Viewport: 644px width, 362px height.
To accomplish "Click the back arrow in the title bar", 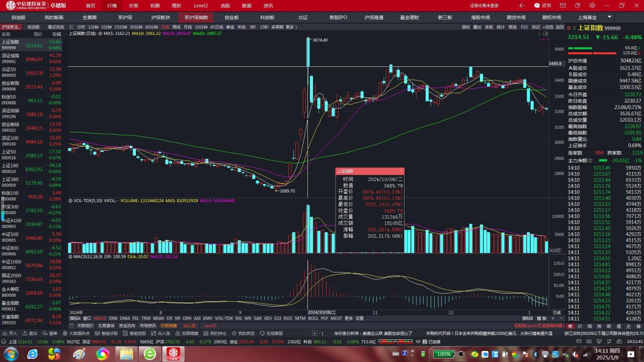I will pos(522,6).
